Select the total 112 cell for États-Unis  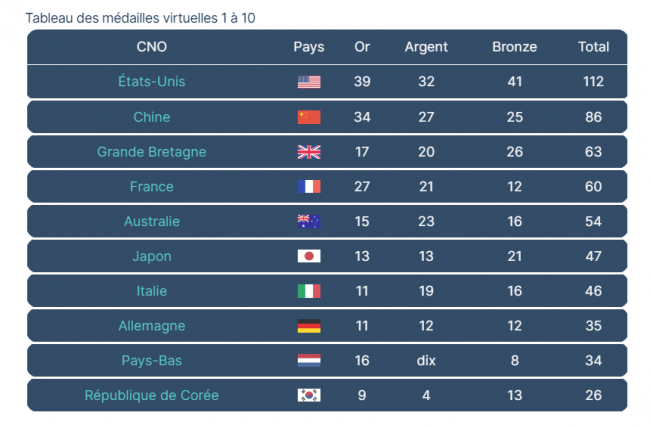coord(593,81)
